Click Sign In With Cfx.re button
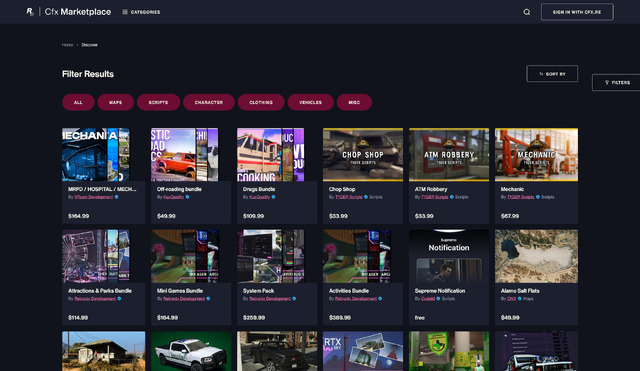Viewport: 640px width, 371px height. pos(577,12)
